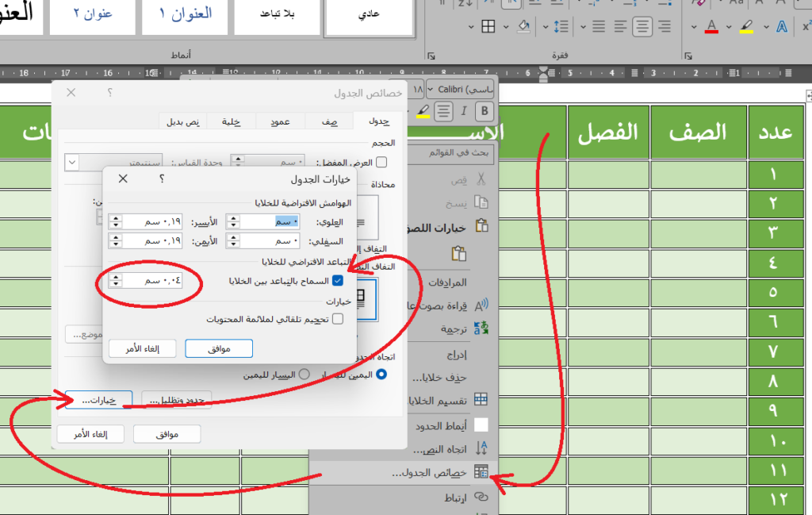Enable 'تحجيم تلقائي لملائمة المحتويات' checkbox
812x515 pixels.
point(338,319)
